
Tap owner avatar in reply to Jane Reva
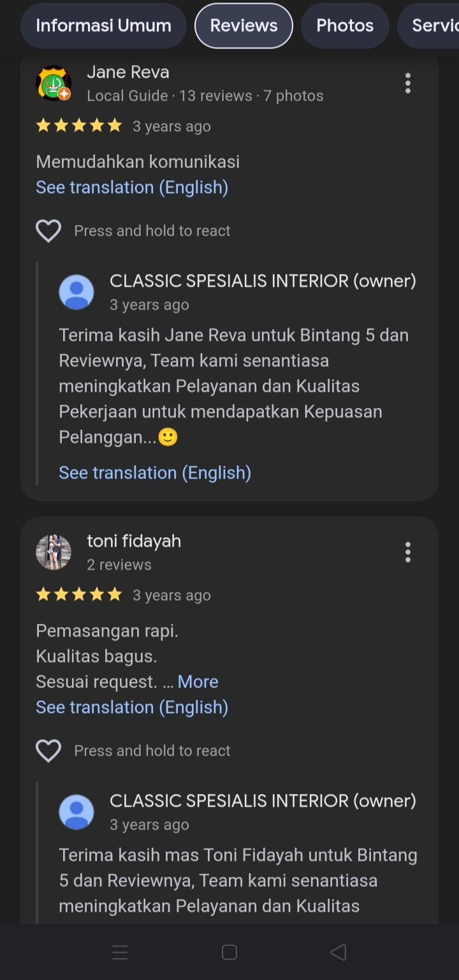point(76,292)
